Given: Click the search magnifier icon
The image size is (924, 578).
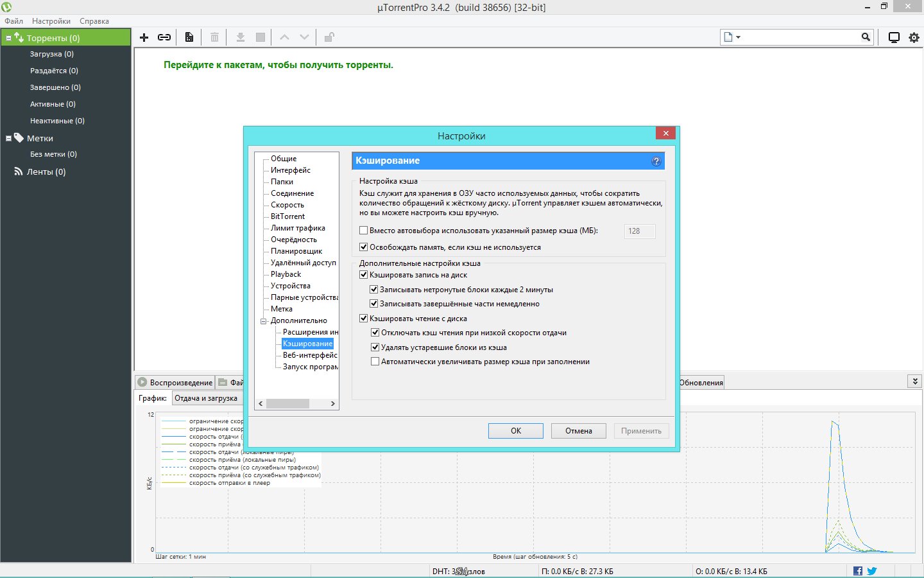Looking at the screenshot, I should [x=866, y=37].
